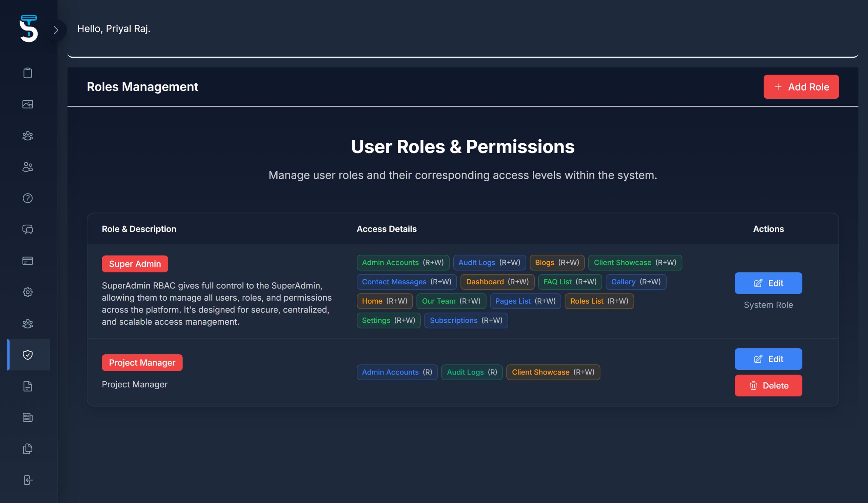868x503 pixels.
Task: Click the credit card subscriptions icon
Action: (x=27, y=261)
